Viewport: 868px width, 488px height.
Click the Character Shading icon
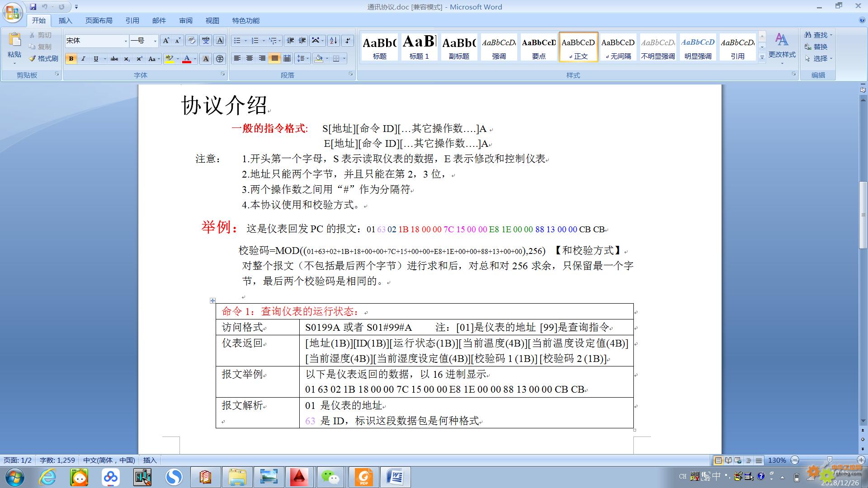point(206,59)
